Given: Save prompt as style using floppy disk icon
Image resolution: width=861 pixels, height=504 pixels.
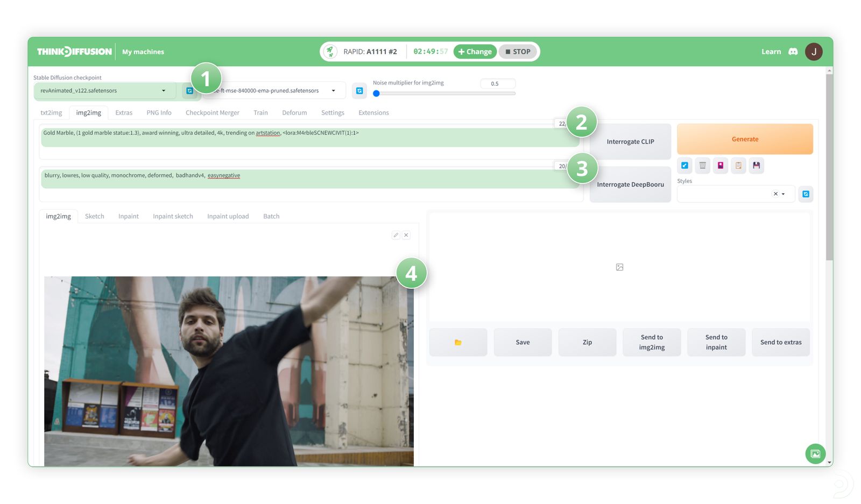Looking at the screenshot, I should [x=756, y=166].
